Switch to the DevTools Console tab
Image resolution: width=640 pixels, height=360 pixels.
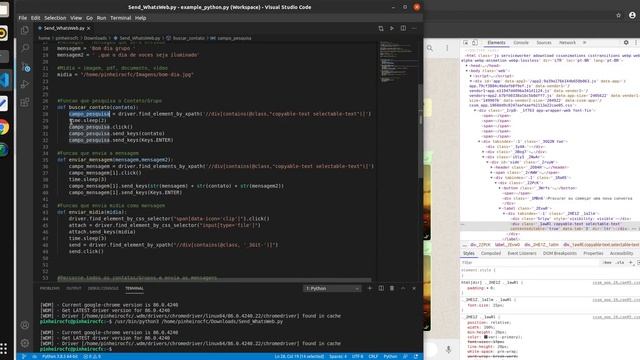click(x=521, y=42)
